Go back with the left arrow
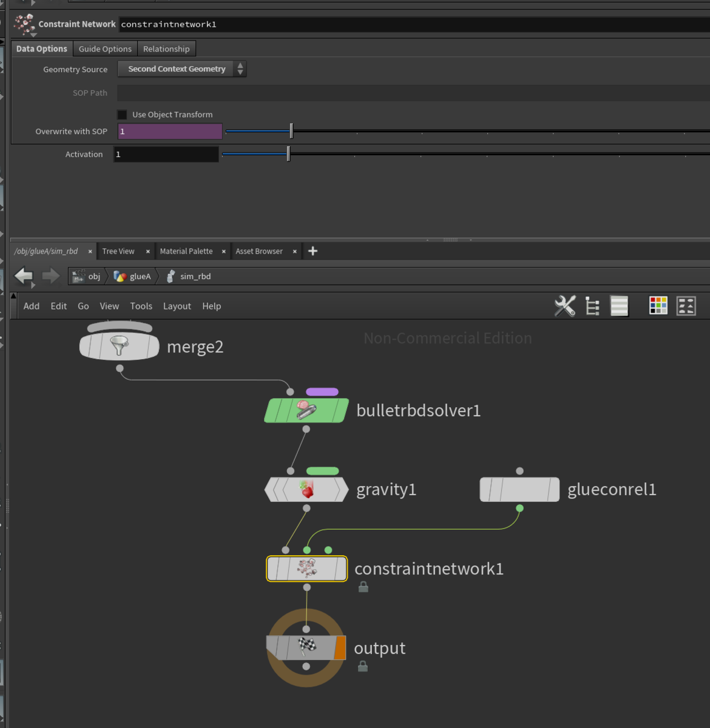 tap(24, 276)
